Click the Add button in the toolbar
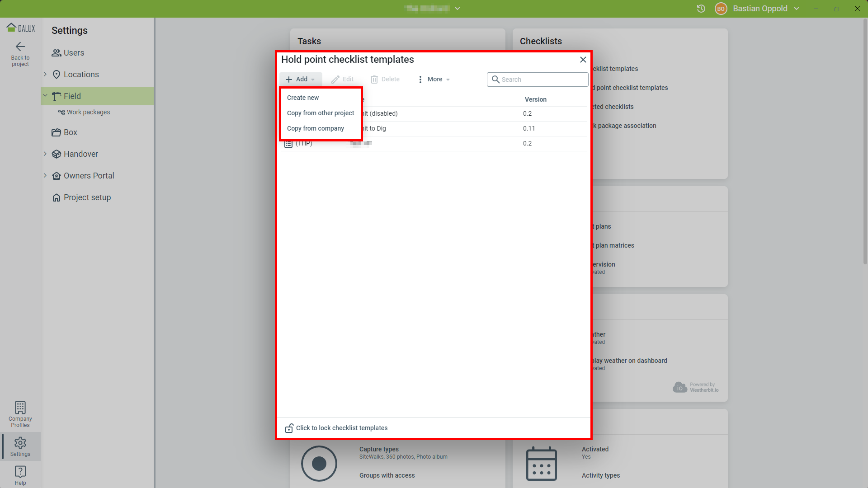The height and width of the screenshot is (488, 868). 301,80
